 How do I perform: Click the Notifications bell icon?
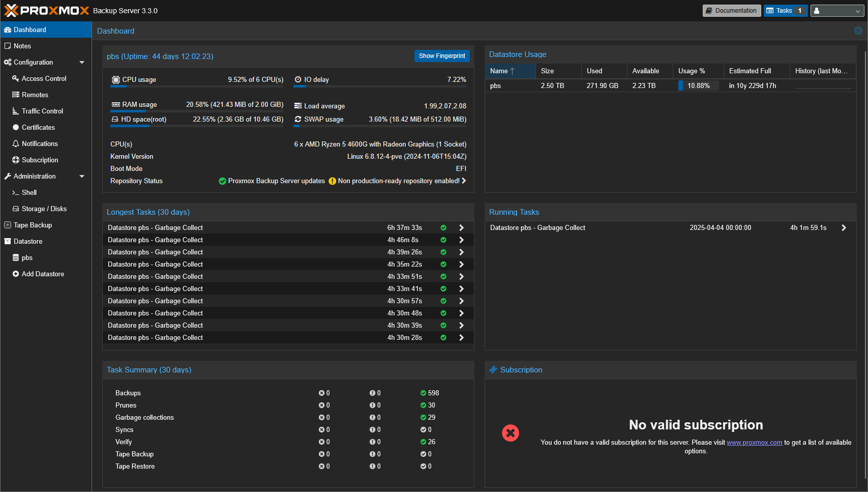[x=39, y=143]
